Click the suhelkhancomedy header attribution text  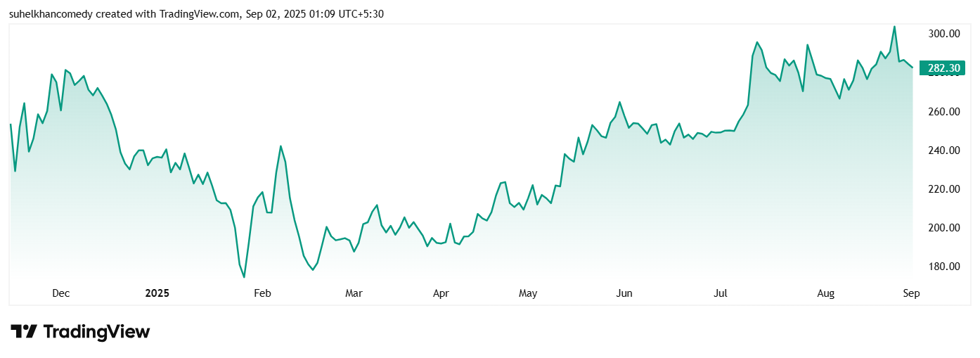point(196,13)
